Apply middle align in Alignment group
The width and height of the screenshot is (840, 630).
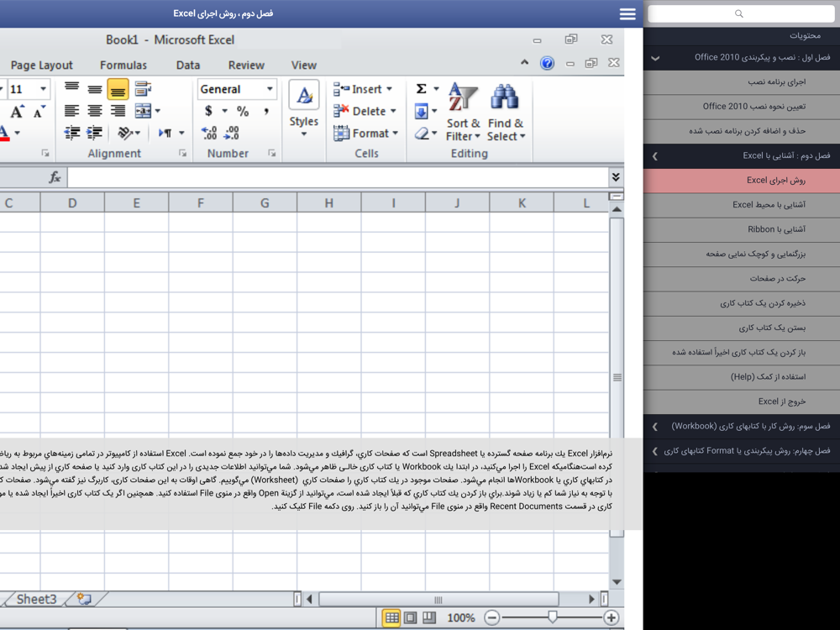point(95,89)
